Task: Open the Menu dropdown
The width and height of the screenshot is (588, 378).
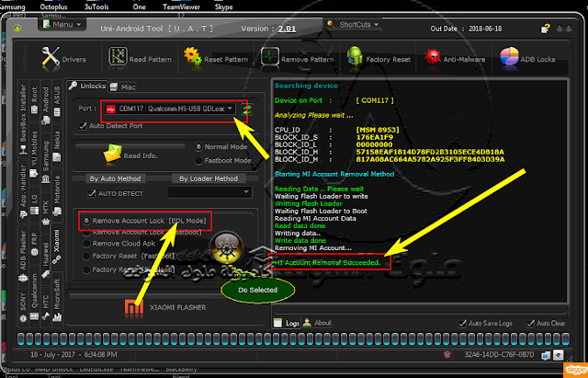Action: pos(62,25)
